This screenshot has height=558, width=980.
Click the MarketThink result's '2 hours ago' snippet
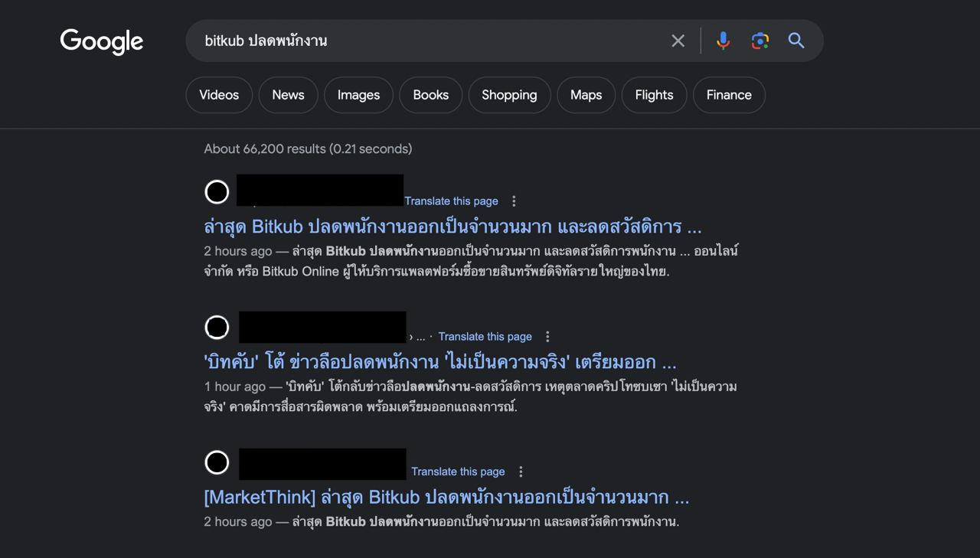click(442, 522)
